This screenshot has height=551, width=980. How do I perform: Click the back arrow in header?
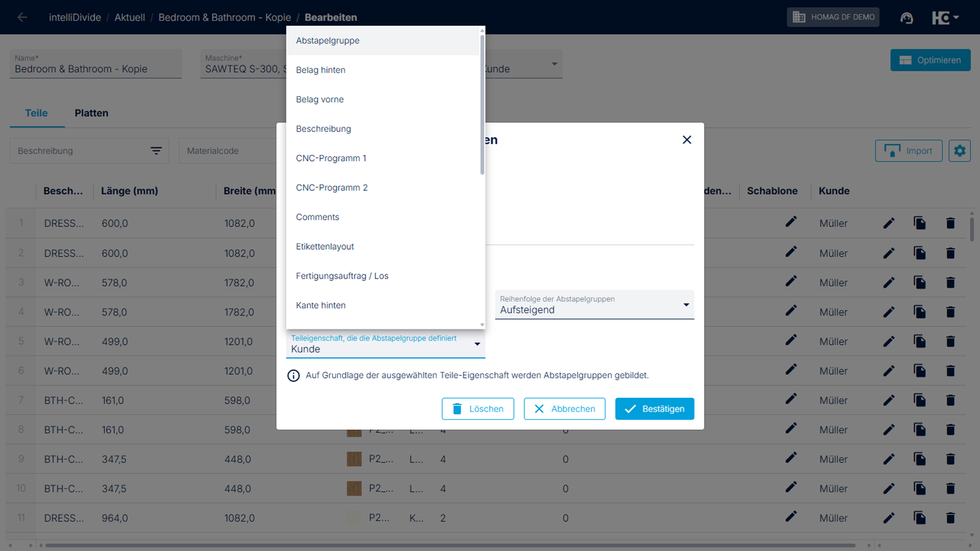22,17
